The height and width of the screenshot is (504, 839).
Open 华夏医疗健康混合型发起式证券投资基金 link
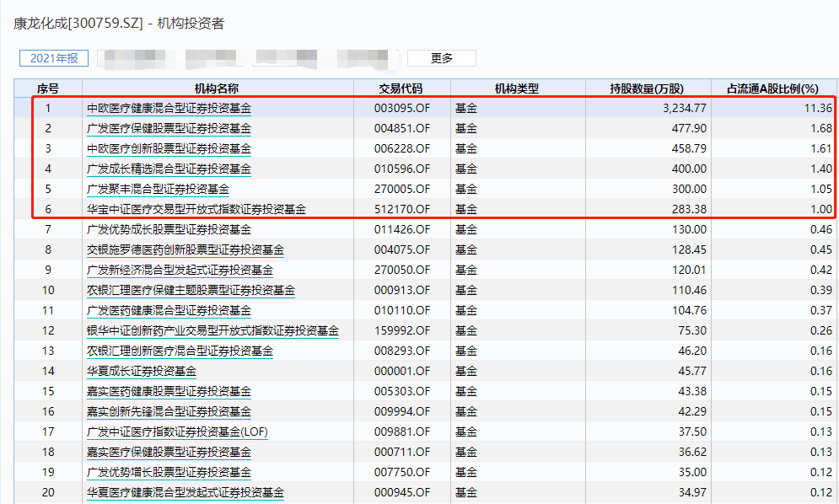(x=185, y=492)
